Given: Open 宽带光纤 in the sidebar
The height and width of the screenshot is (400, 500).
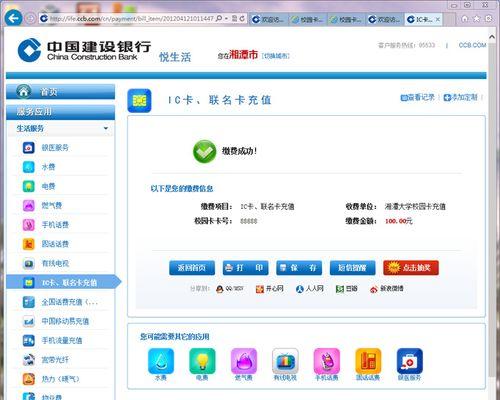Looking at the screenshot, I should [55, 360].
